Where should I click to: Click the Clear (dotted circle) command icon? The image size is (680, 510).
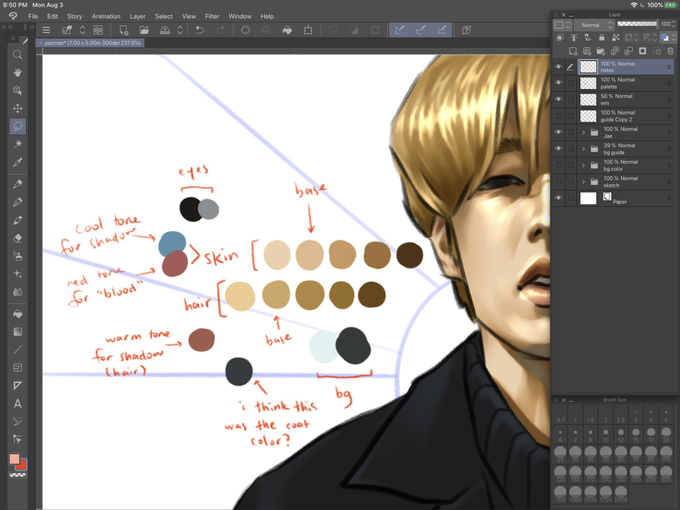point(245,30)
